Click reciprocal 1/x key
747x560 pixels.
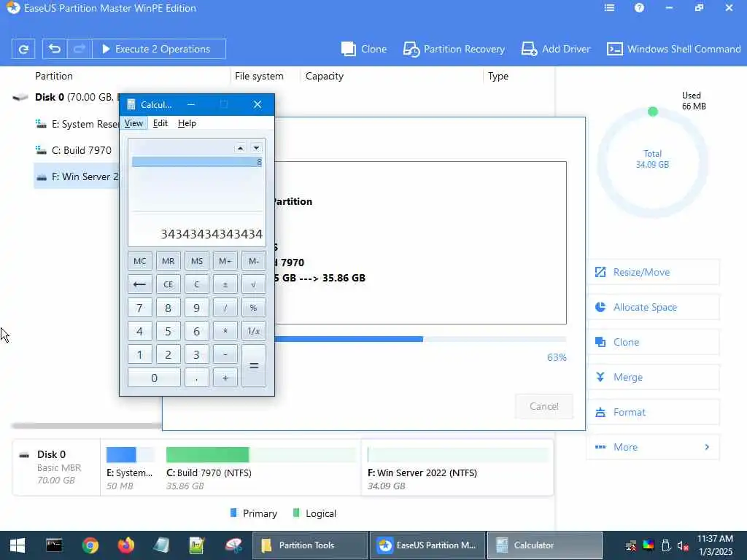point(253,331)
